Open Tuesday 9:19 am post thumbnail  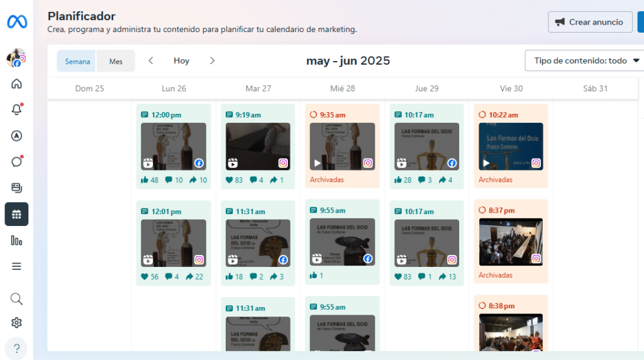click(258, 146)
